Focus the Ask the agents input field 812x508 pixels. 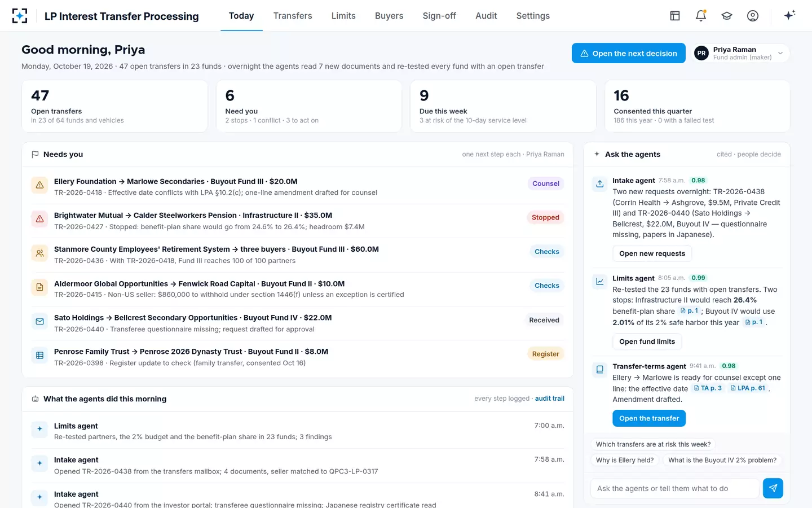(674, 488)
